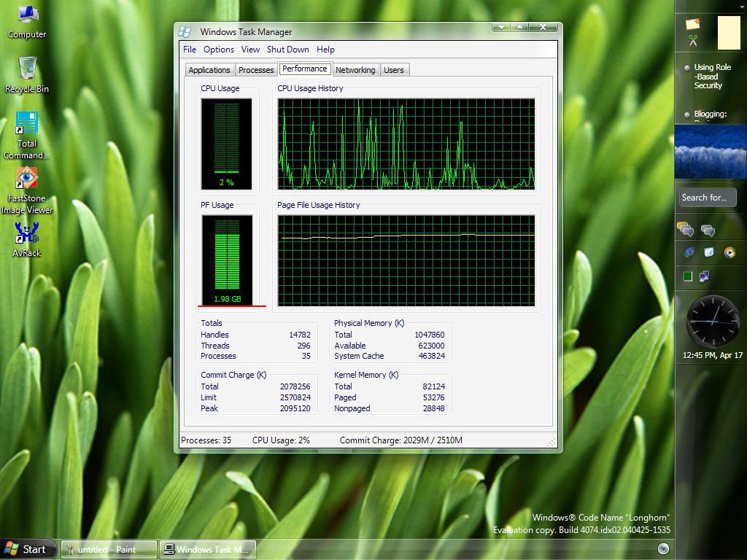747x560 pixels.
Task: Click the Threads value 296
Action: pos(304,346)
